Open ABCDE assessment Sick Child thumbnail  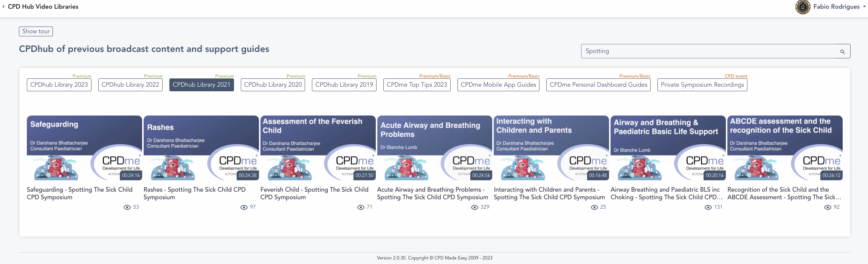pos(785,148)
